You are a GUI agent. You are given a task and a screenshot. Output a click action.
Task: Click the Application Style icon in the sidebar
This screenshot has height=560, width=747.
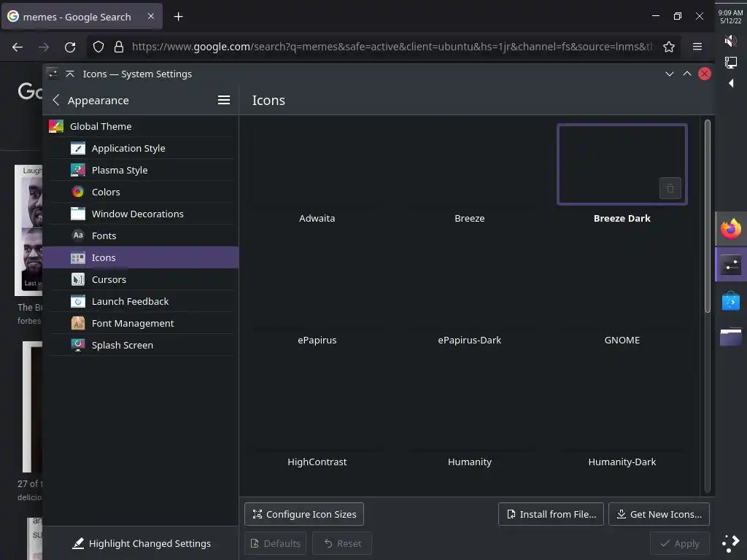77,148
